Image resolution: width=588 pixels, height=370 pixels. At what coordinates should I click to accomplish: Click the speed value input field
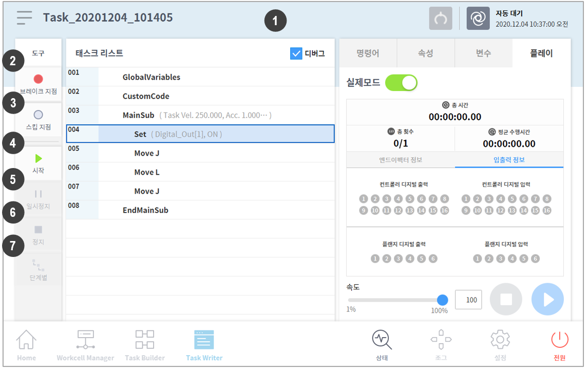tap(468, 300)
